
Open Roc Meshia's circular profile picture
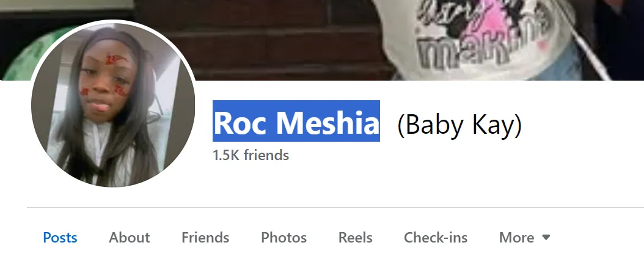click(x=113, y=104)
